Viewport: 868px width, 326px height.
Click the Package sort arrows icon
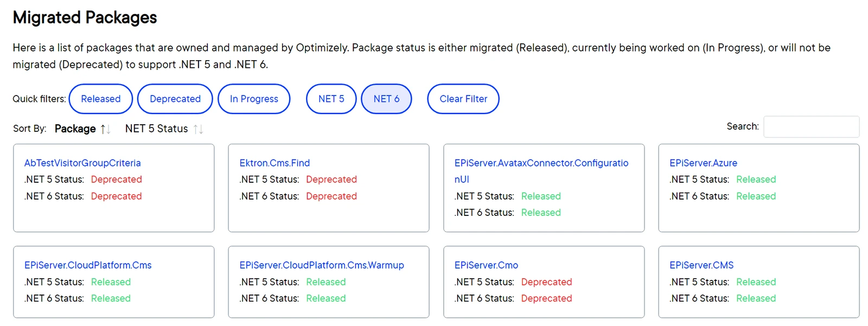tap(105, 129)
